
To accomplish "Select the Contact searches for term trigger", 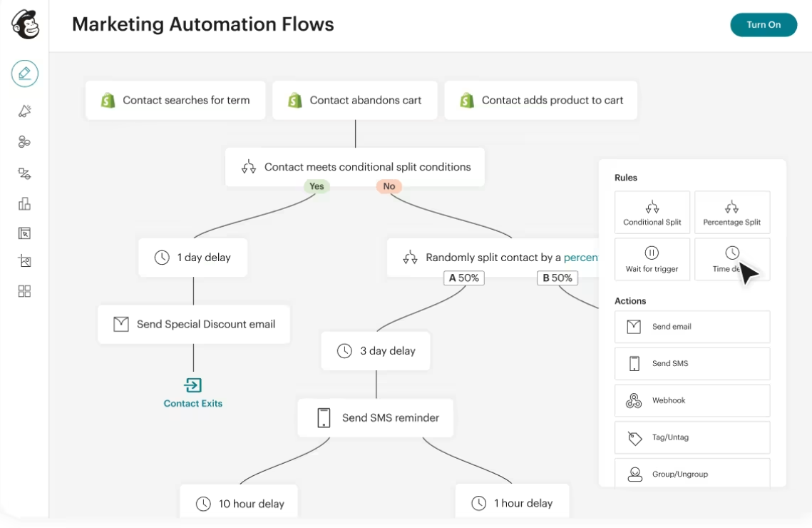I will click(175, 101).
